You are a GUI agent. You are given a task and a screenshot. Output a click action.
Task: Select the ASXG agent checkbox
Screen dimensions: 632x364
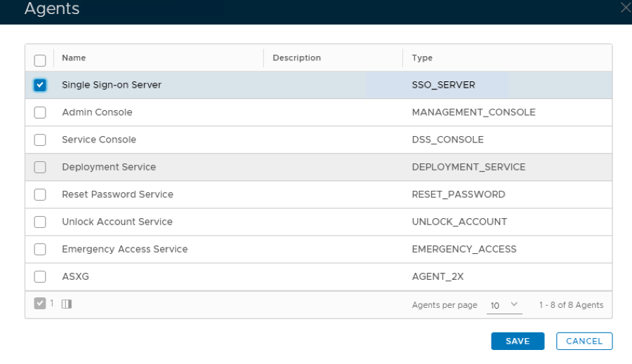point(40,276)
